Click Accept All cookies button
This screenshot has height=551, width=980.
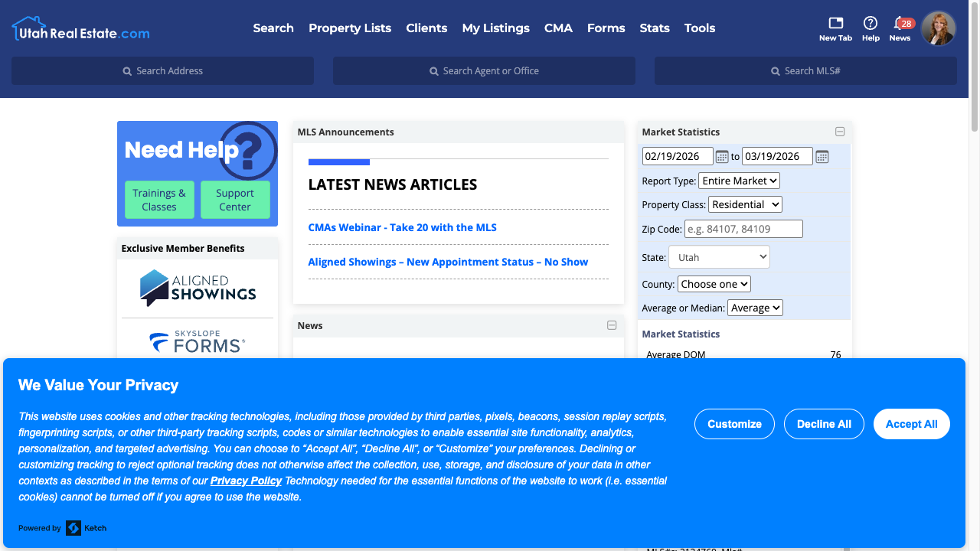pos(911,424)
